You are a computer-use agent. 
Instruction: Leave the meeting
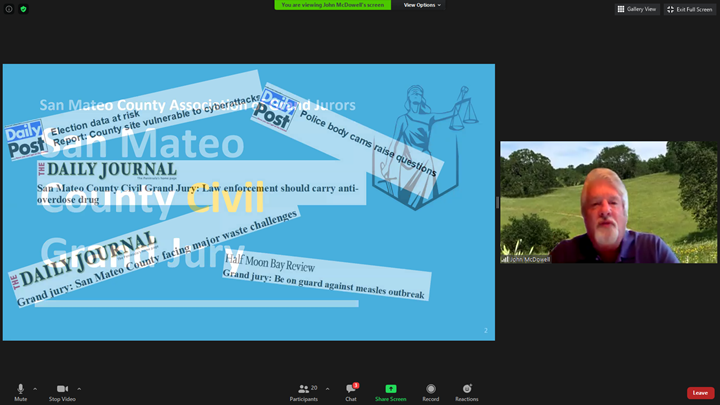(x=700, y=393)
